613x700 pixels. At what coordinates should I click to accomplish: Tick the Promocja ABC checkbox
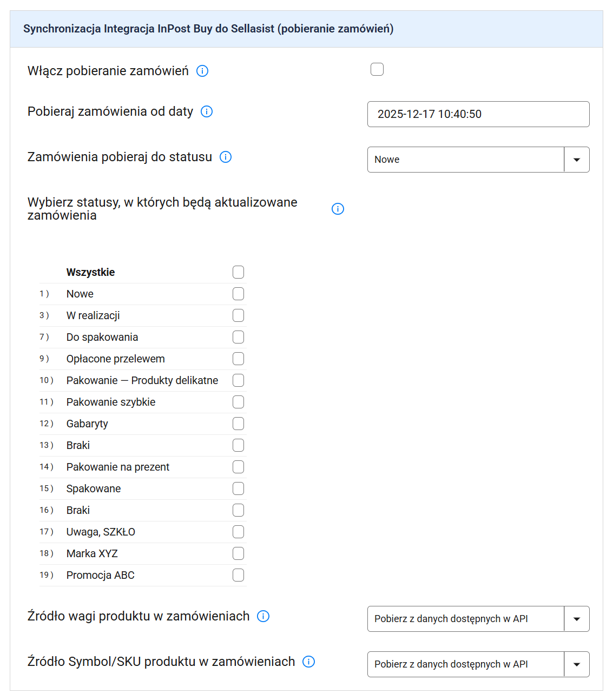[x=238, y=575]
